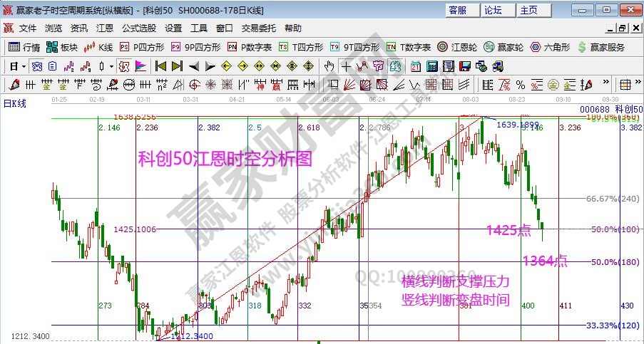The height and width of the screenshot is (344, 644).
Task: Click the 赢家服务 dollar icon
Action: (x=600, y=47)
